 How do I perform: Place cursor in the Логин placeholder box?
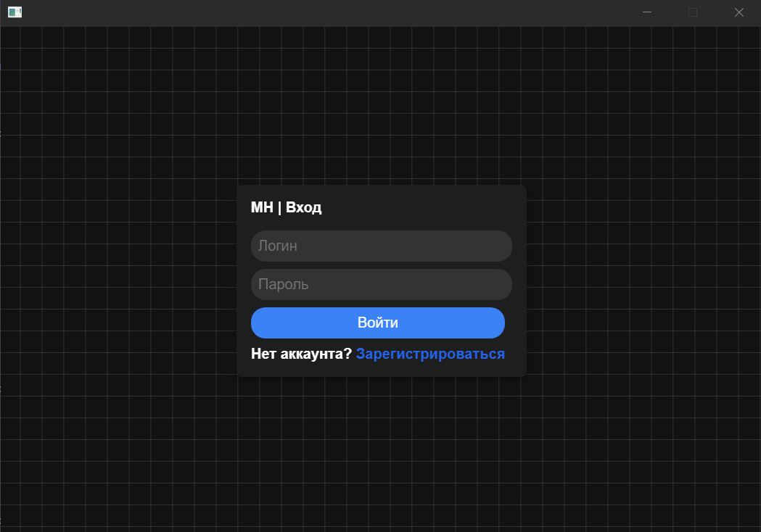(381, 246)
